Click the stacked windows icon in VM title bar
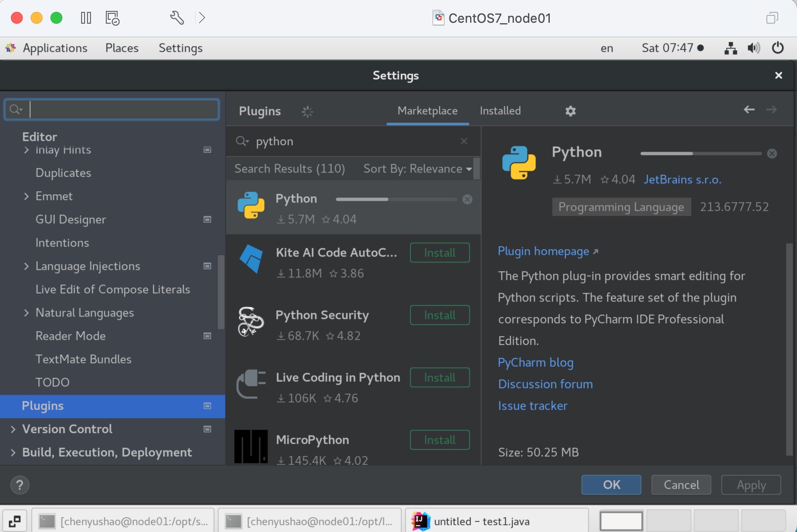The height and width of the screenshot is (532, 797). [772, 18]
